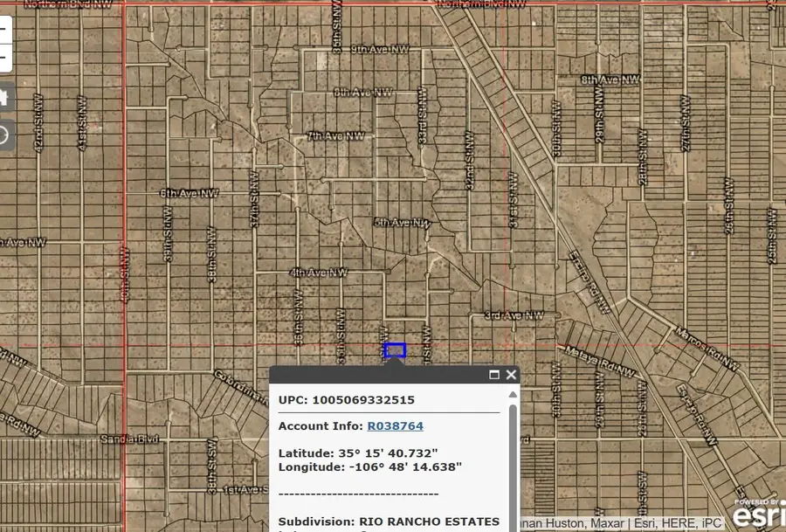Click the 9th Ave NW street label
This screenshot has width=786, height=532.
click(380, 49)
